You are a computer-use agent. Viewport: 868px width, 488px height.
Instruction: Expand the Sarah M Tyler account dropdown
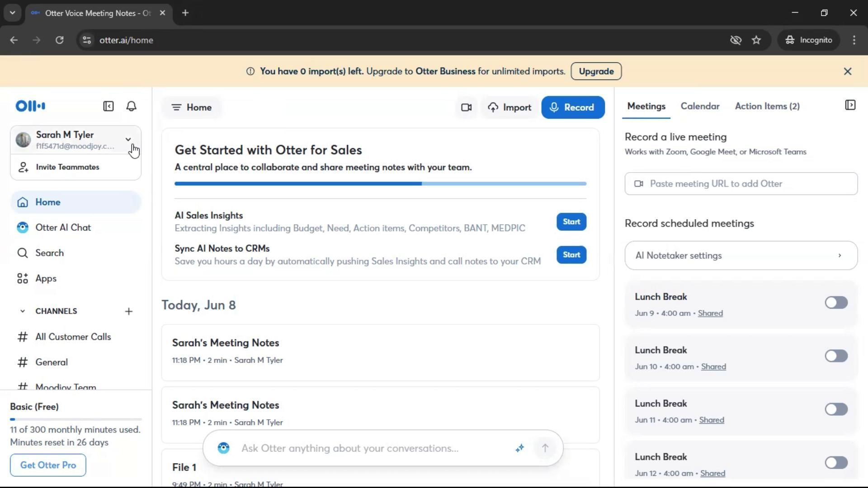click(128, 140)
